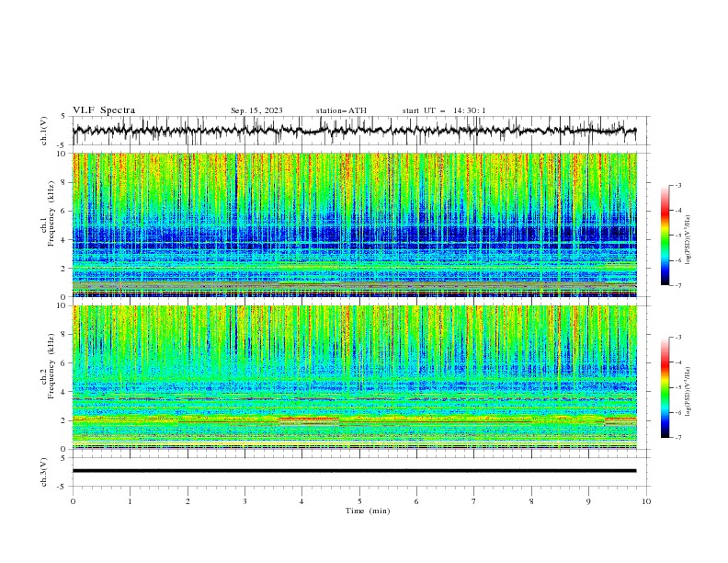The width and height of the screenshot is (728, 563).
Task: Click the "ch.1(V)" waveform axis label
Action: click(x=44, y=131)
